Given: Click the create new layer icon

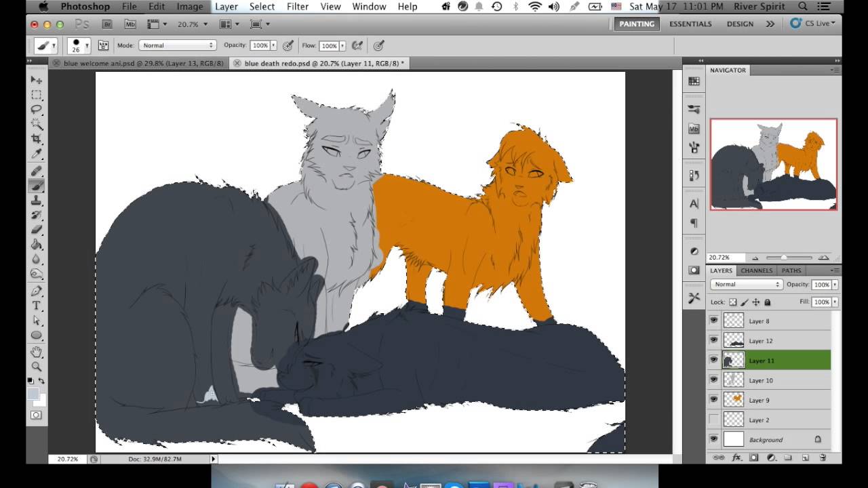Looking at the screenshot, I should pos(806,458).
